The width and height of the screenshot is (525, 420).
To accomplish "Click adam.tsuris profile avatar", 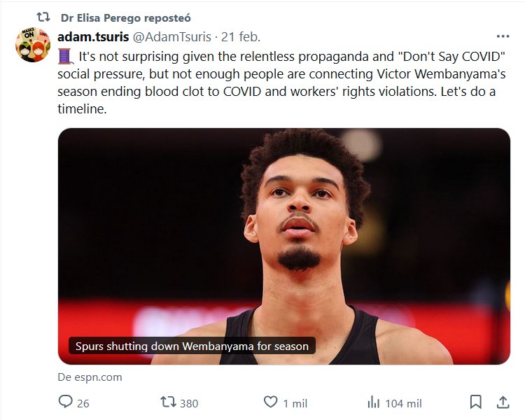I will point(33,45).
